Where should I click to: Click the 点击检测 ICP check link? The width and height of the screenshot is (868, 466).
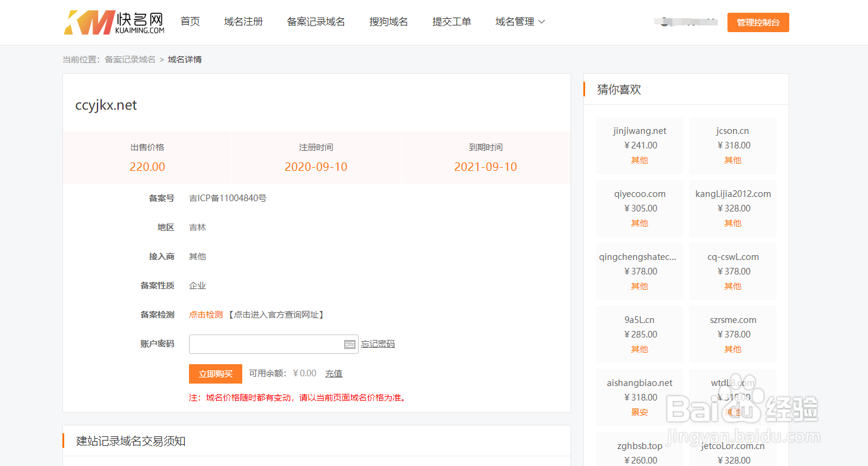click(x=205, y=315)
